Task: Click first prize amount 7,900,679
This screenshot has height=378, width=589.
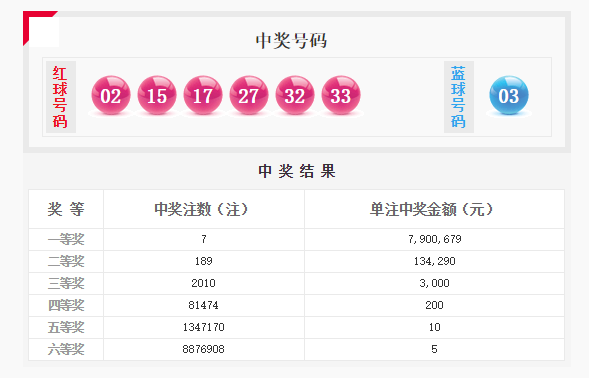Action: (435, 239)
